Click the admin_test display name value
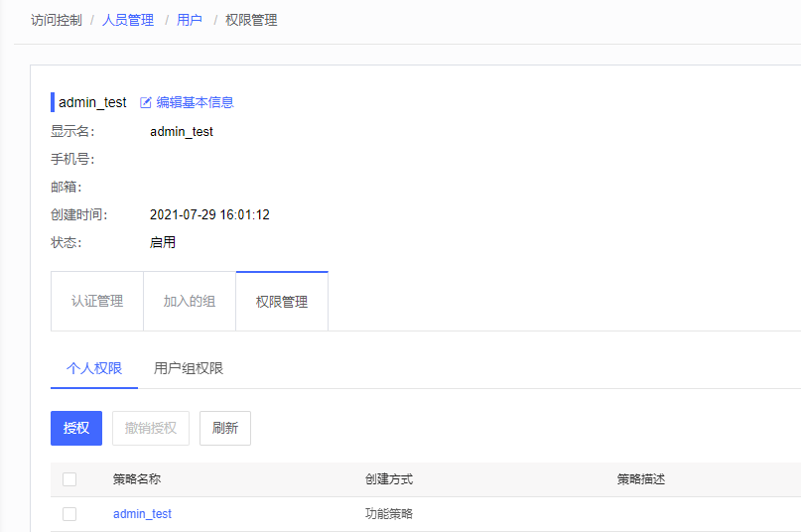Viewport: 801px width, 532px height. 182,132
